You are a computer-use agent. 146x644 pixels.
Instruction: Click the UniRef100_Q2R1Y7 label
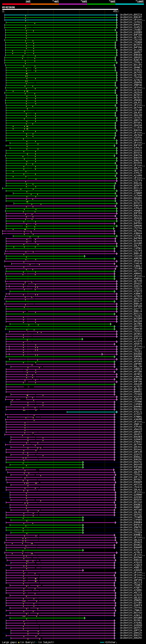(131, 349)
